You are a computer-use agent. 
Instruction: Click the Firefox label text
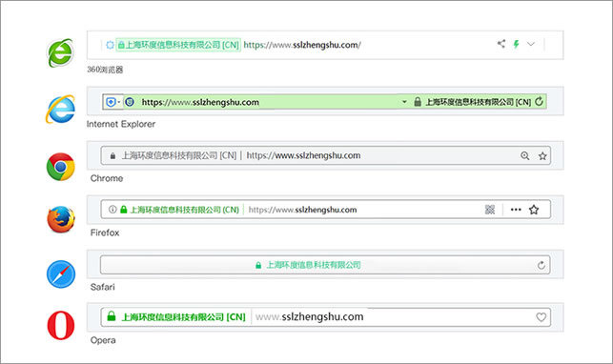(x=105, y=233)
